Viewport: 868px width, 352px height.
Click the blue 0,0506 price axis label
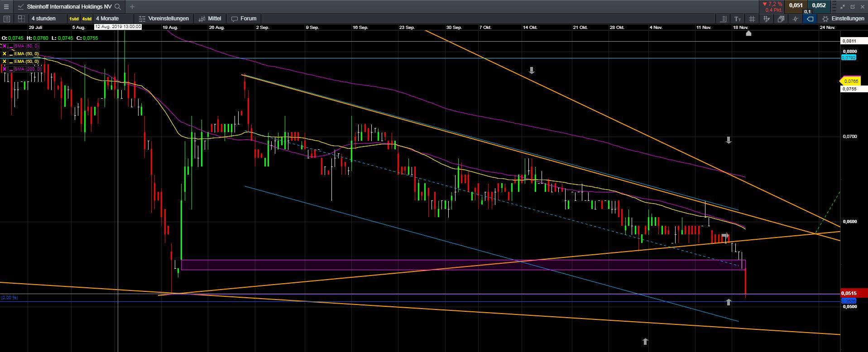(849, 300)
